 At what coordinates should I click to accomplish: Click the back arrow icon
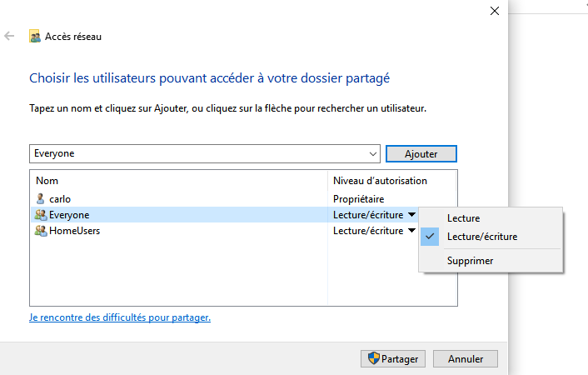click(x=9, y=36)
